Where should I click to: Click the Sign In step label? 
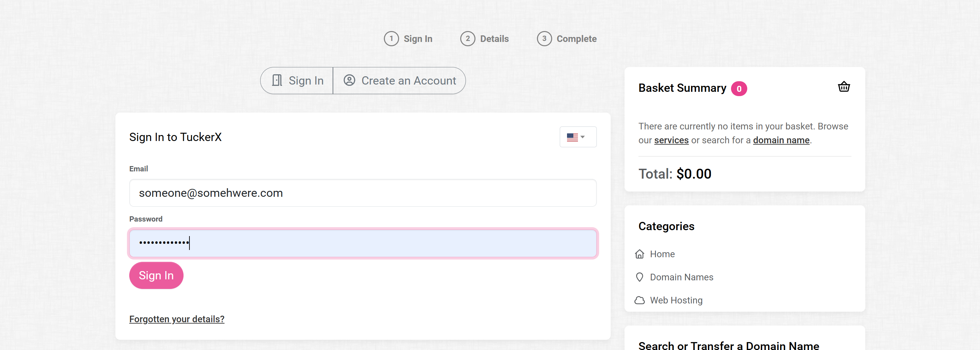pos(418,39)
